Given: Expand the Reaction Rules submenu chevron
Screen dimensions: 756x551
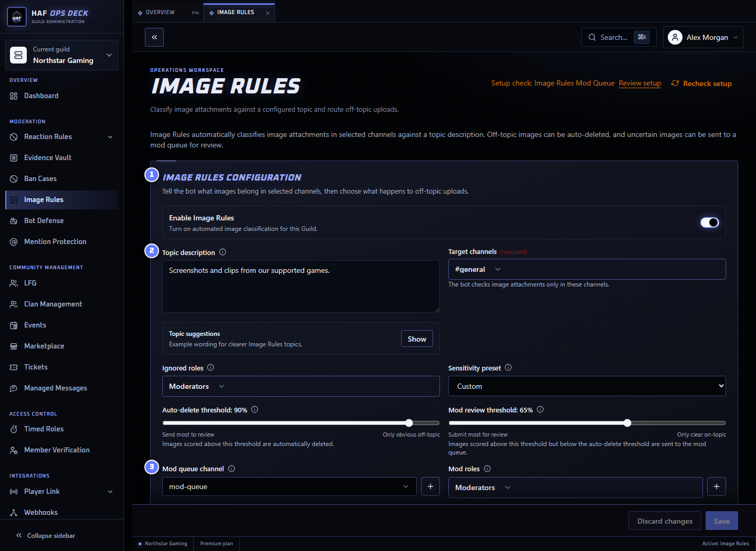Looking at the screenshot, I should click(x=110, y=137).
